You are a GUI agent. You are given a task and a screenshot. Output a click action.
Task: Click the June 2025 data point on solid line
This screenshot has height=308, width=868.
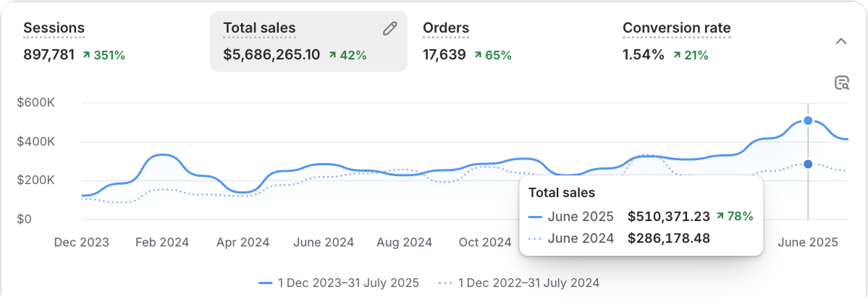pos(808,121)
